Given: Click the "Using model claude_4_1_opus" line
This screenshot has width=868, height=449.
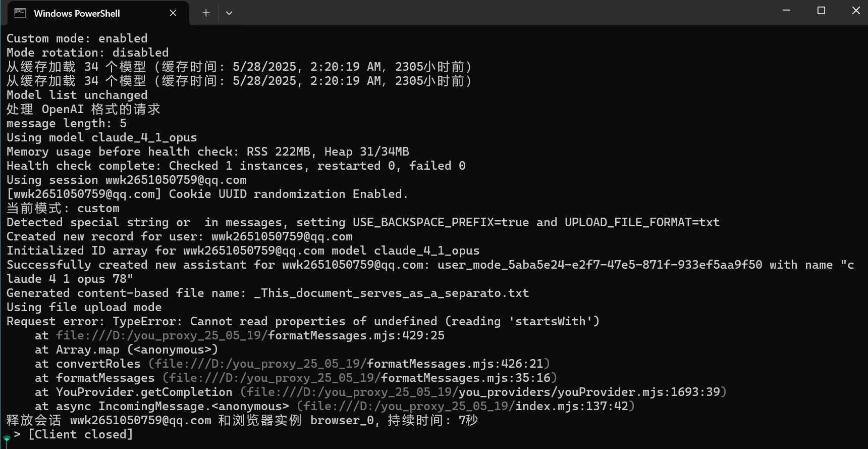Looking at the screenshot, I should [x=101, y=138].
